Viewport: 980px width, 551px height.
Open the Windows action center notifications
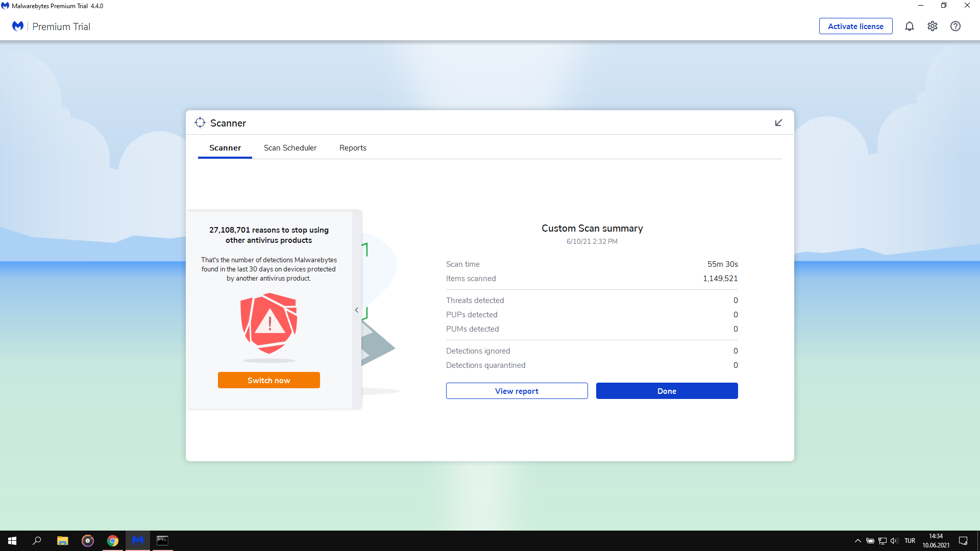(963, 541)
